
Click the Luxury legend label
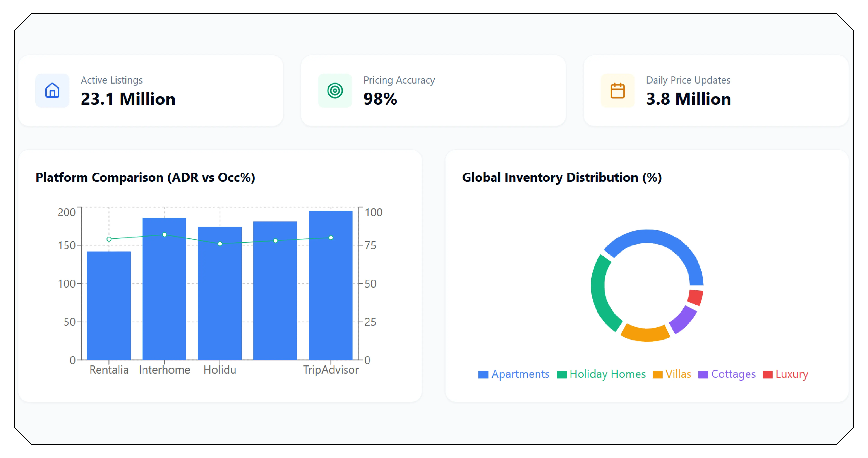click(792, 374)
